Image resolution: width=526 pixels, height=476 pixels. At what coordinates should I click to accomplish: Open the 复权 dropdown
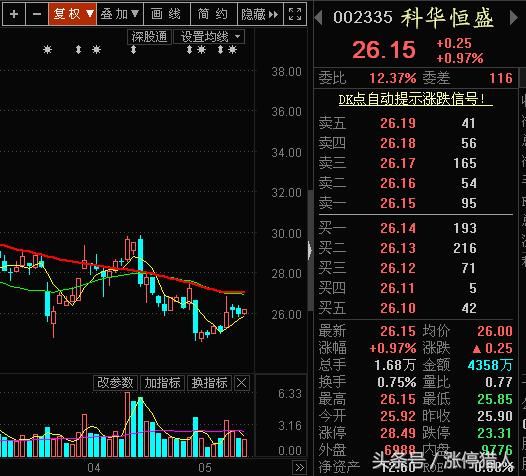(72, 14)
